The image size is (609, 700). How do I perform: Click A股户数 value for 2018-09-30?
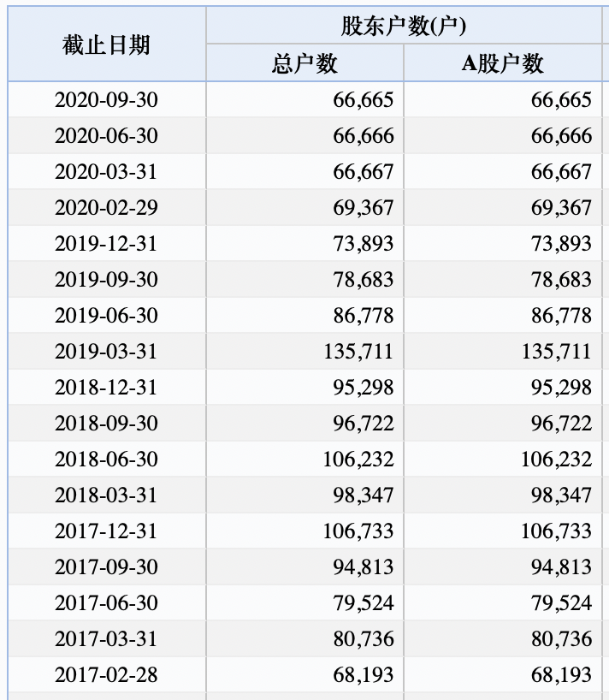561,424
